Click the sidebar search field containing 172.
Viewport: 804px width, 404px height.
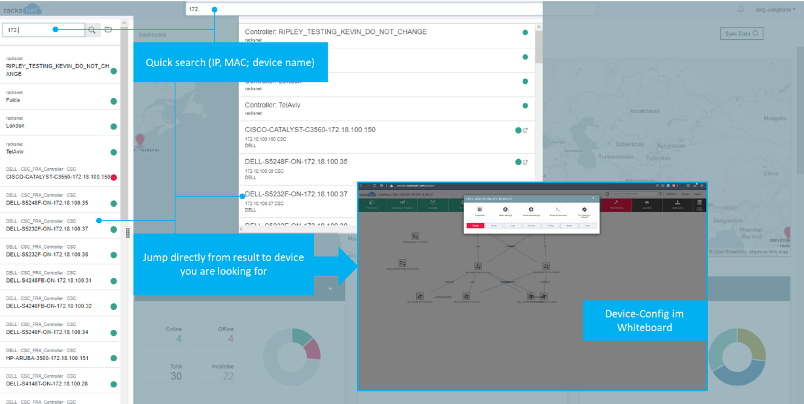pyautogui.click(x=44, y=30)
